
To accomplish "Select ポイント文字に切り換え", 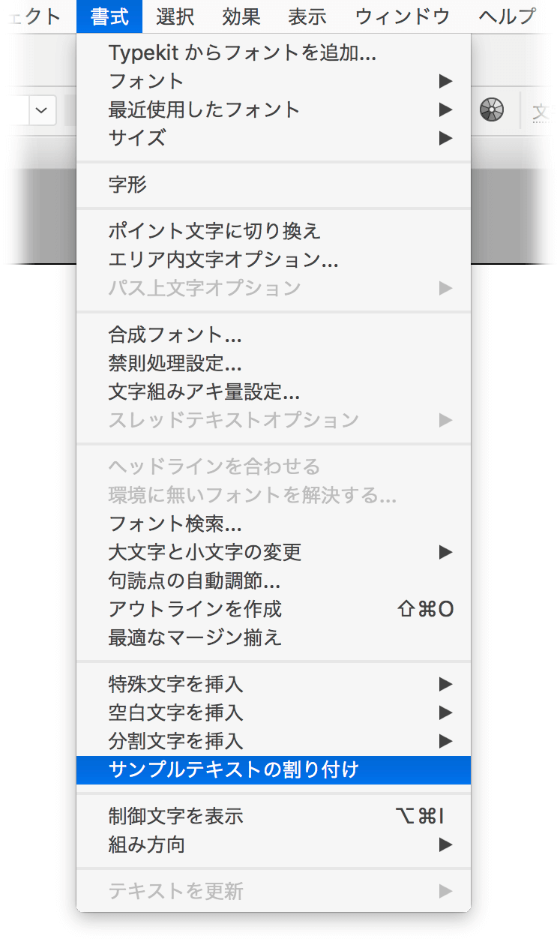I will click(274, 231).
